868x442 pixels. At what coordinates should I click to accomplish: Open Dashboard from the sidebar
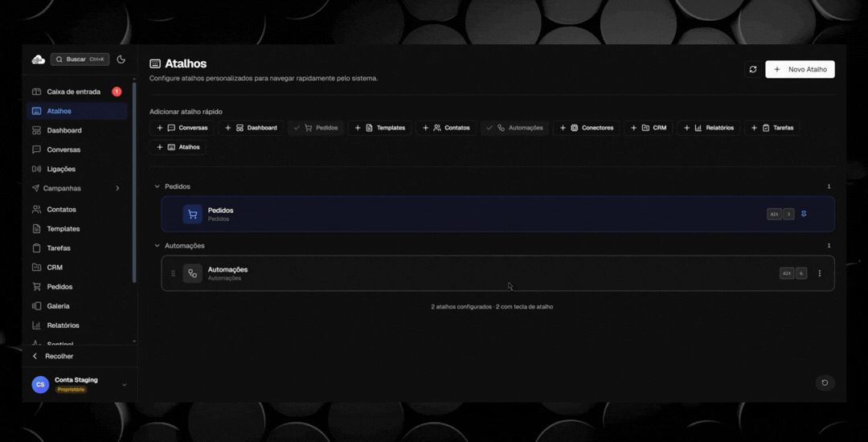(76, 130)
